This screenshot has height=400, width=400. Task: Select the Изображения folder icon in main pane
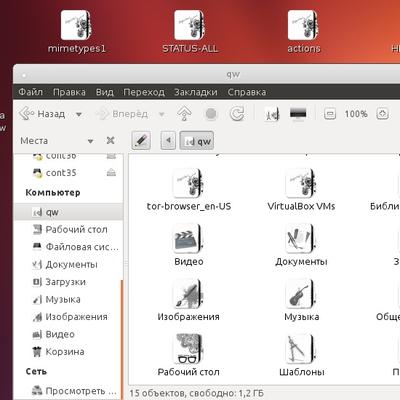pos(188,294)
